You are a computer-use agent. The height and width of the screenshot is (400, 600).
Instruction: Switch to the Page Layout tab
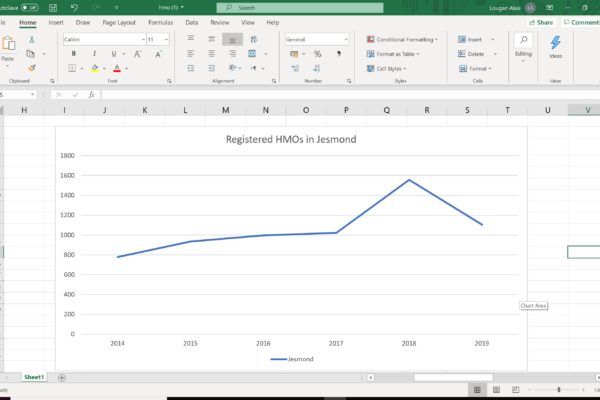coord(119,21)
